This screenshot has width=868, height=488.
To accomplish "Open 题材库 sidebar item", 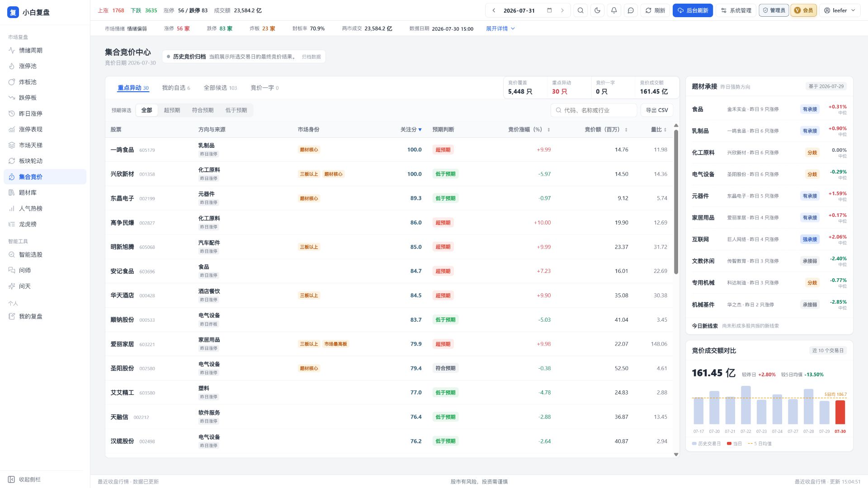I will tap(45, 192).
